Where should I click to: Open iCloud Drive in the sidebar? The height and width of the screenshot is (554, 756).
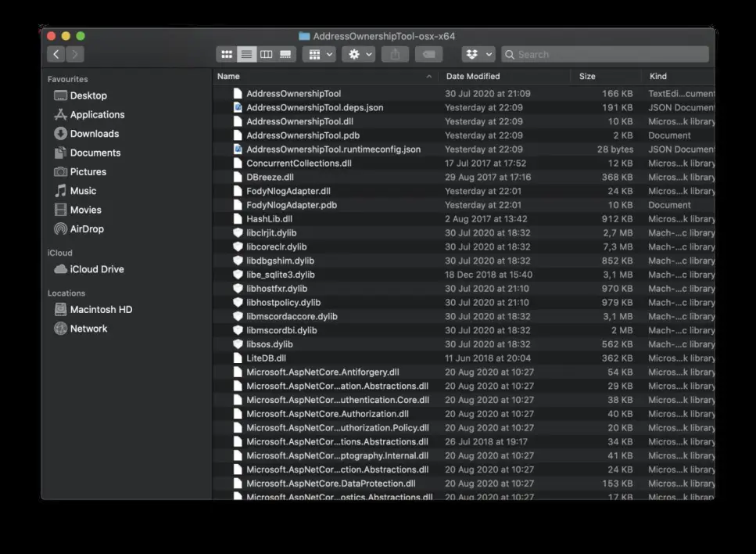coord(89,269)
